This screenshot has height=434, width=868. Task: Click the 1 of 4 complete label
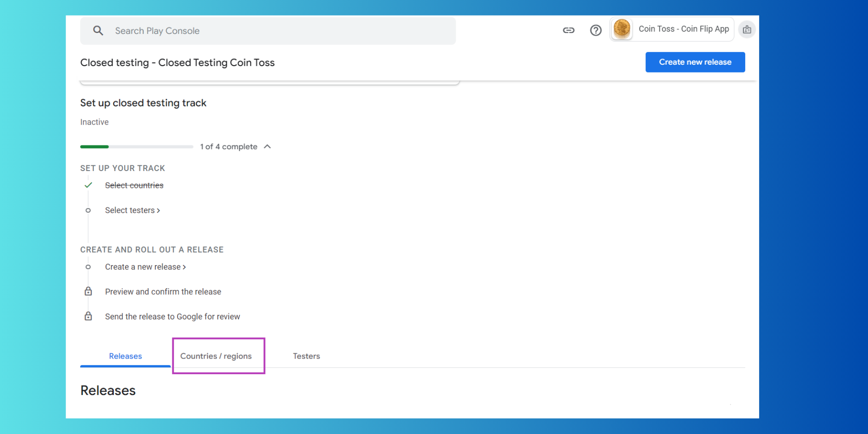(x=229, y=147)
